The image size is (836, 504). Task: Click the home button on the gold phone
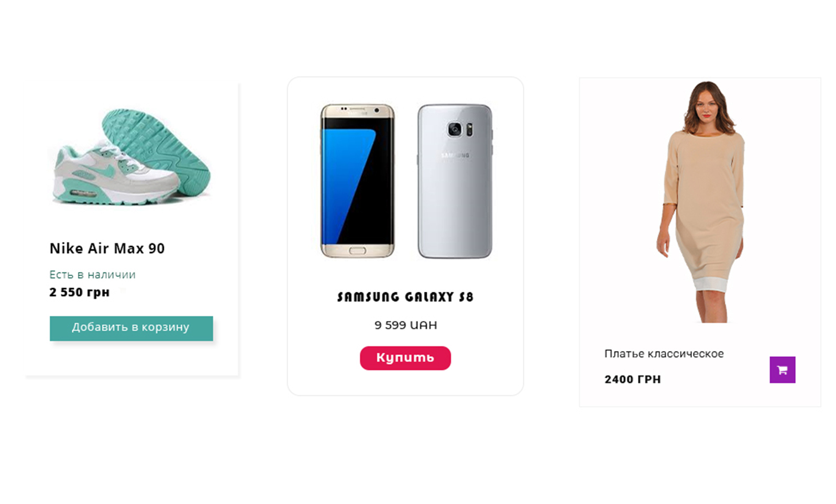(x=357, y=251)
